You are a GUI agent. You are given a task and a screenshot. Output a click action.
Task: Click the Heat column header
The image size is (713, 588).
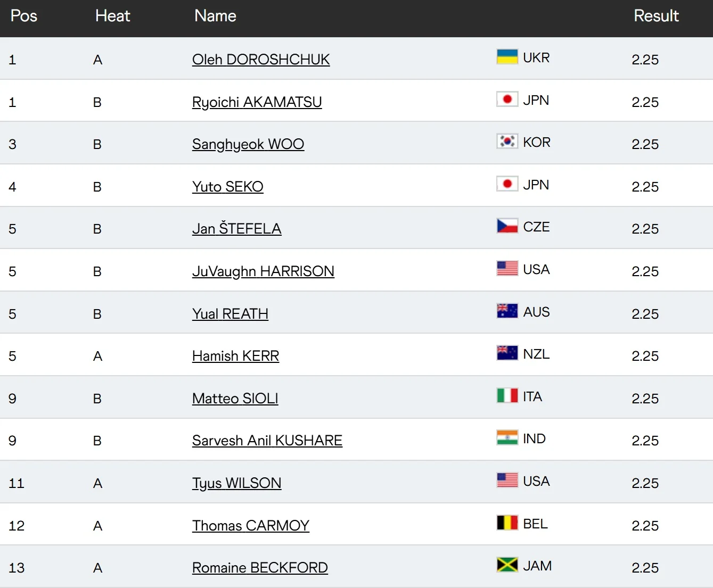point(112,16)
